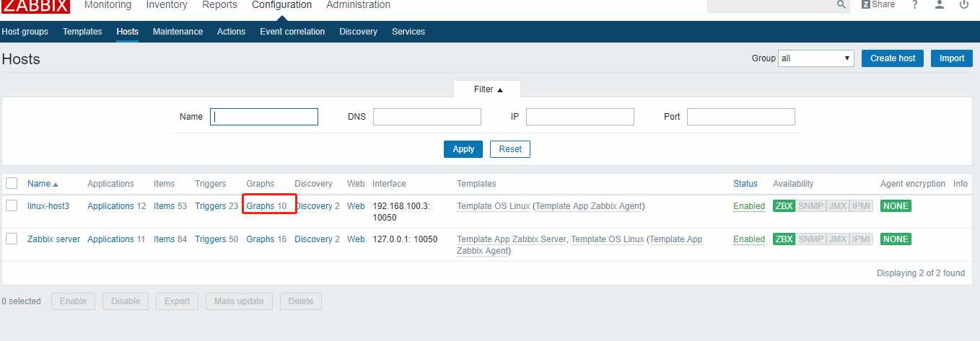Screen dimensions: 980x341
Task: Click the IPMI badge for Zabbix server
Action: coord(861,239)
